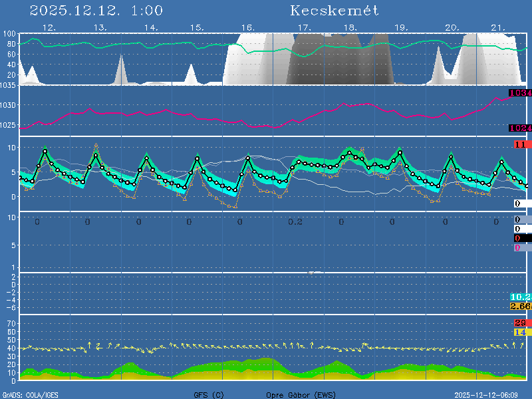
Task: Select day 12 on the date axis
Action: tap(49, 28)
